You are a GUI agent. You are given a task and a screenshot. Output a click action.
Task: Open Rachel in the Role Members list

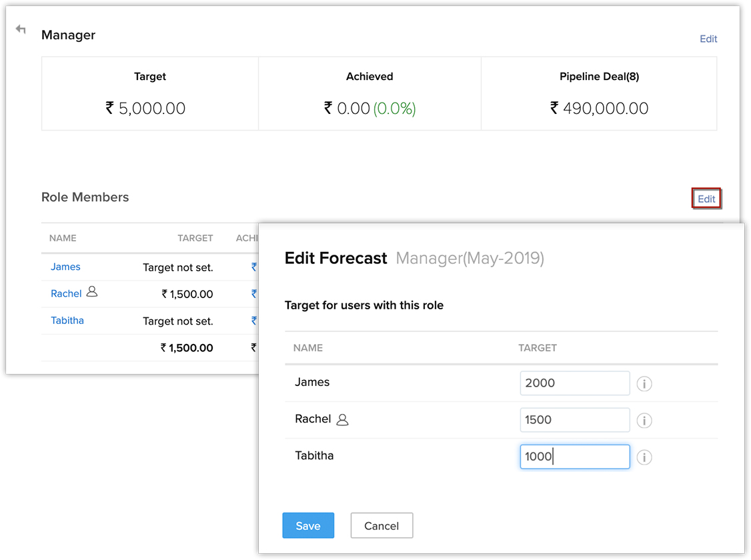(x=66, y=293)
